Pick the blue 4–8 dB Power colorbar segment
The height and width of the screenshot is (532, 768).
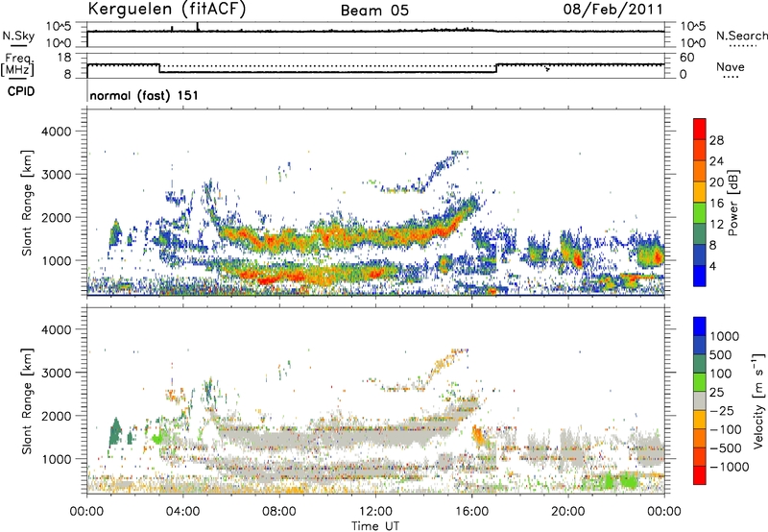click(x=700, y=255)
